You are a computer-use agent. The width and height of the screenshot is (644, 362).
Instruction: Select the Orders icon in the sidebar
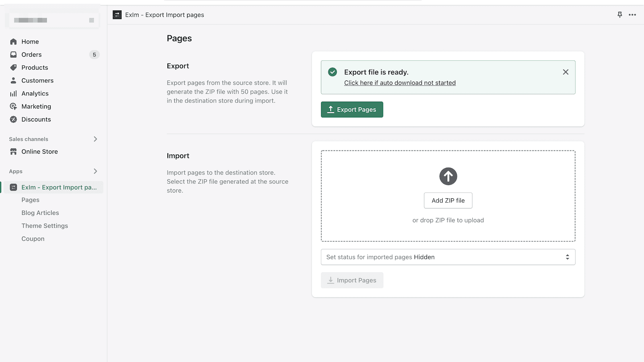pos(14,54)
